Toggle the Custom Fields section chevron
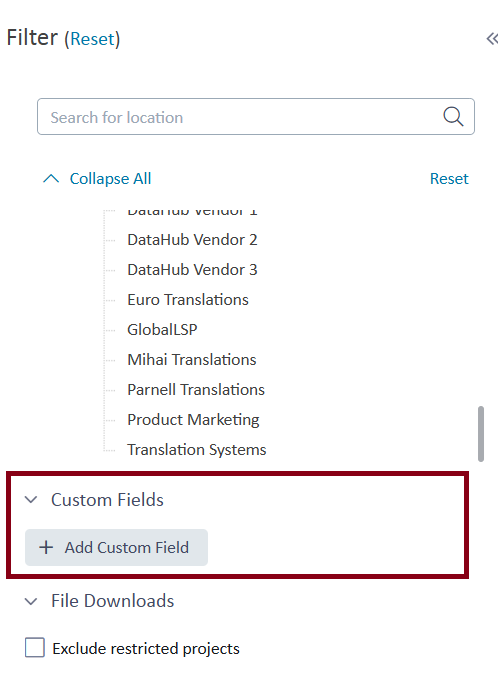This screenshot has height=684, width=498. click(31, 499)
